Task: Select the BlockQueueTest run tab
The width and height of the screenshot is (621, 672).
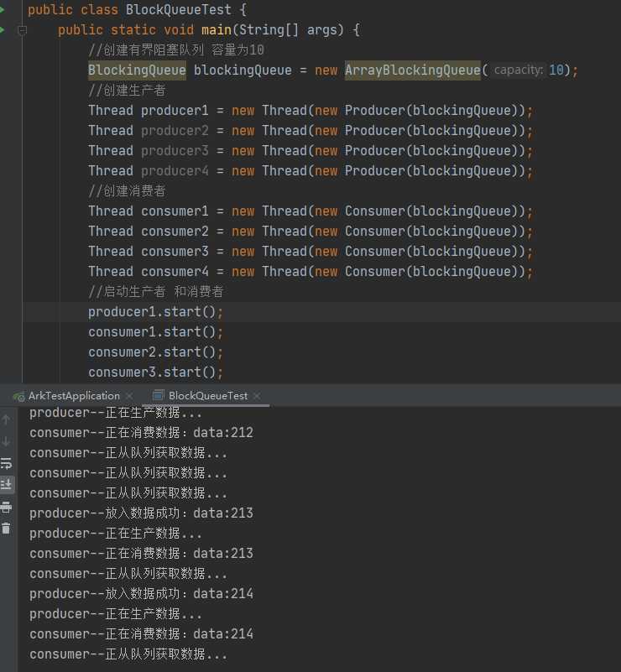Action: (207, 396)
